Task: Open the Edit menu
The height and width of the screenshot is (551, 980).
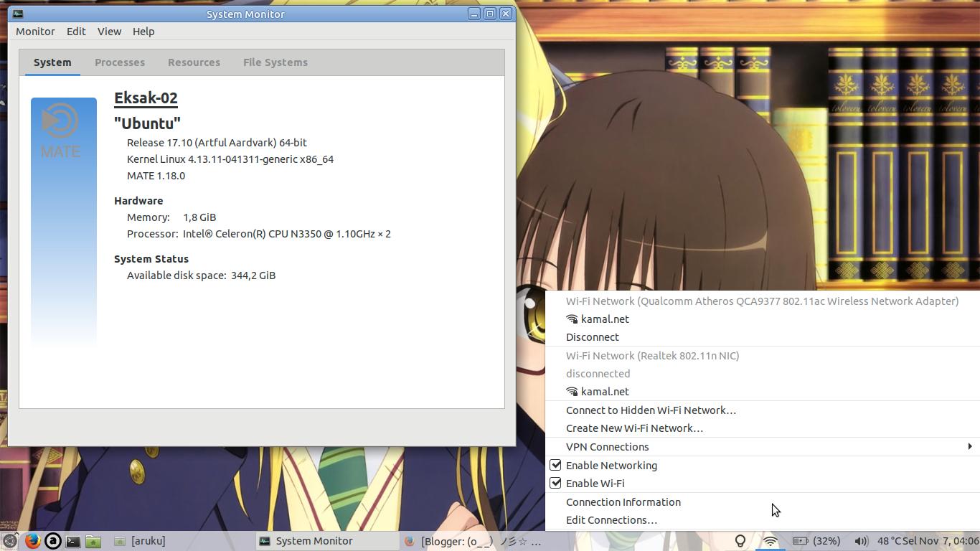Action: [x=76, y=32]
